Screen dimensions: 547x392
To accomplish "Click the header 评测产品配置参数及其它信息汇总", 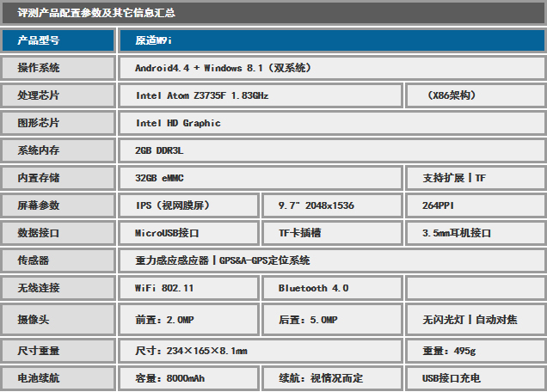I will (273, 13).
